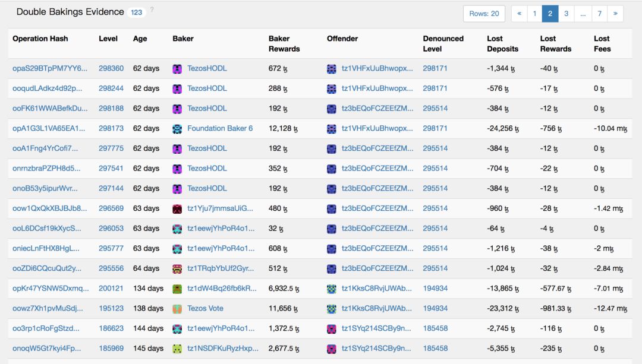Click the Lost Deposits column header
Screen dimensions: 642x364
coord(502,44)
